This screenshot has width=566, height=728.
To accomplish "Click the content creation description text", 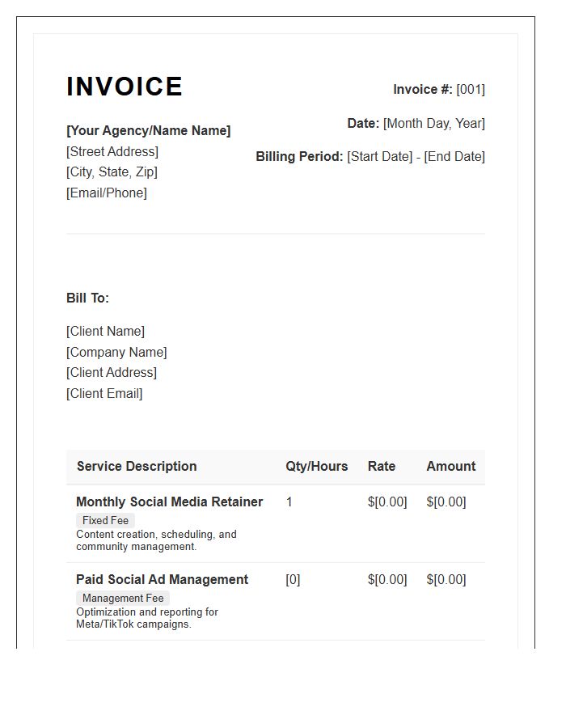I will coord(156,540).
